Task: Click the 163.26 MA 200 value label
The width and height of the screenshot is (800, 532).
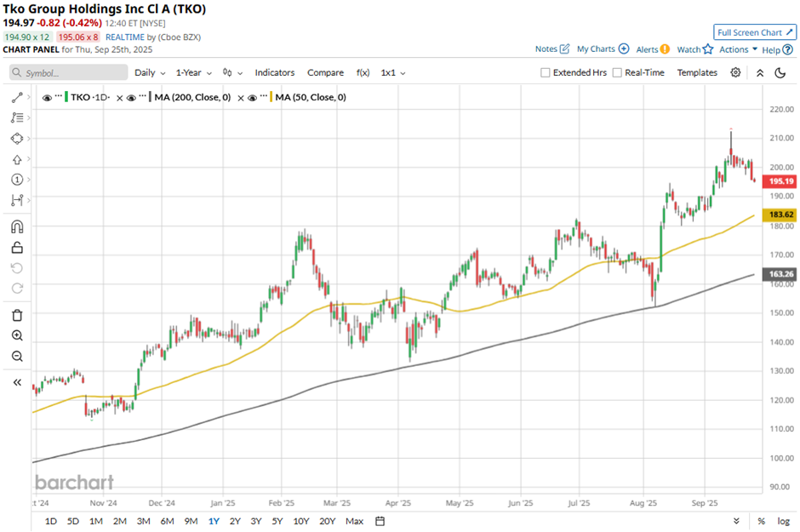Action: point(780,274)
